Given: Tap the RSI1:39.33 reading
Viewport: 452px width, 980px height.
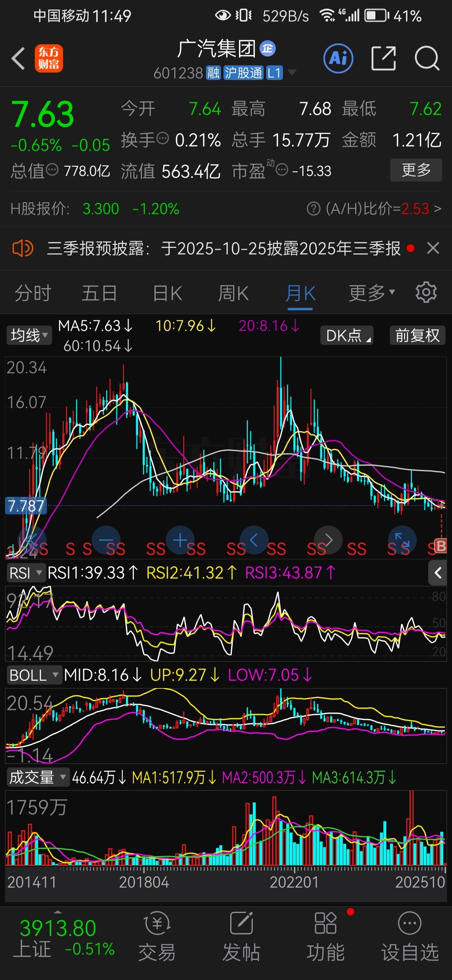Looking at the screenshot, I should (92, 573).
